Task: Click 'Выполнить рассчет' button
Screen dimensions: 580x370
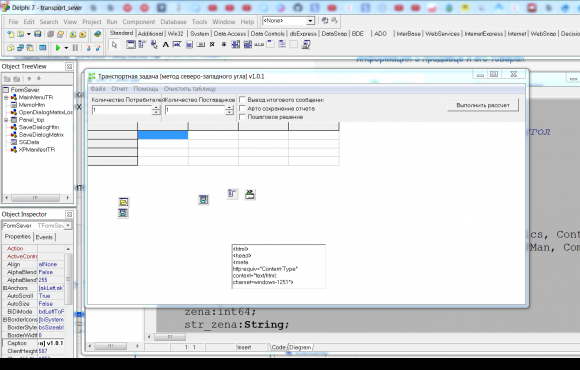Action: (483, 105)
